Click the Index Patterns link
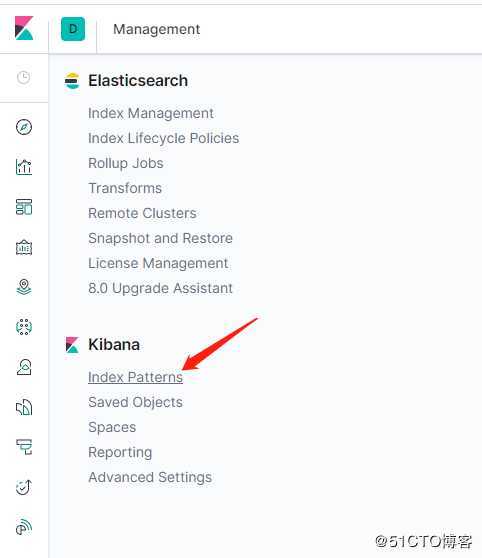This screenshot has height=558, width=482. pos(135,377)
